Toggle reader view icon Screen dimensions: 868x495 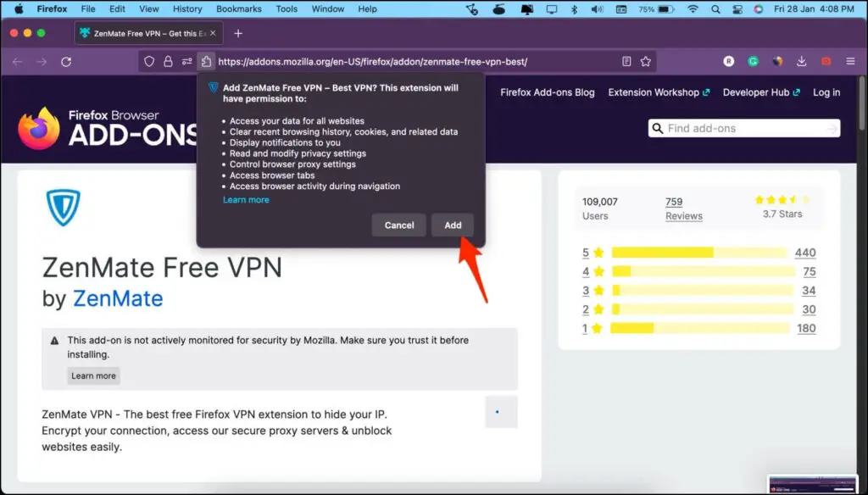pos(626,62)
